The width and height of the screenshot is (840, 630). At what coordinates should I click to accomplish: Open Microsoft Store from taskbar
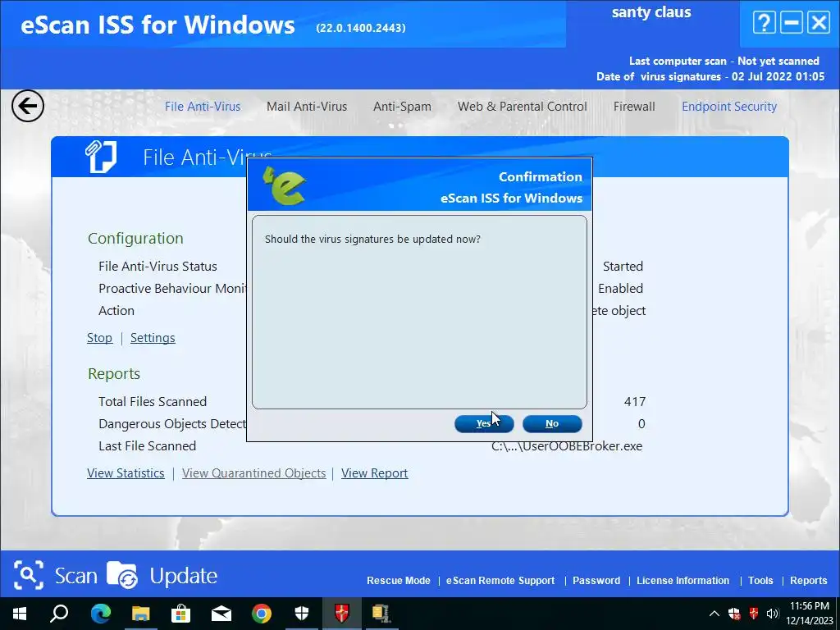coord(180,614)
